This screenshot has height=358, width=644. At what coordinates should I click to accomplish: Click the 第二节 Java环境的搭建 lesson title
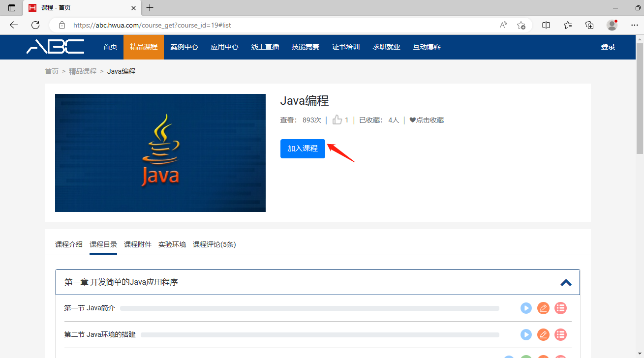100,334
